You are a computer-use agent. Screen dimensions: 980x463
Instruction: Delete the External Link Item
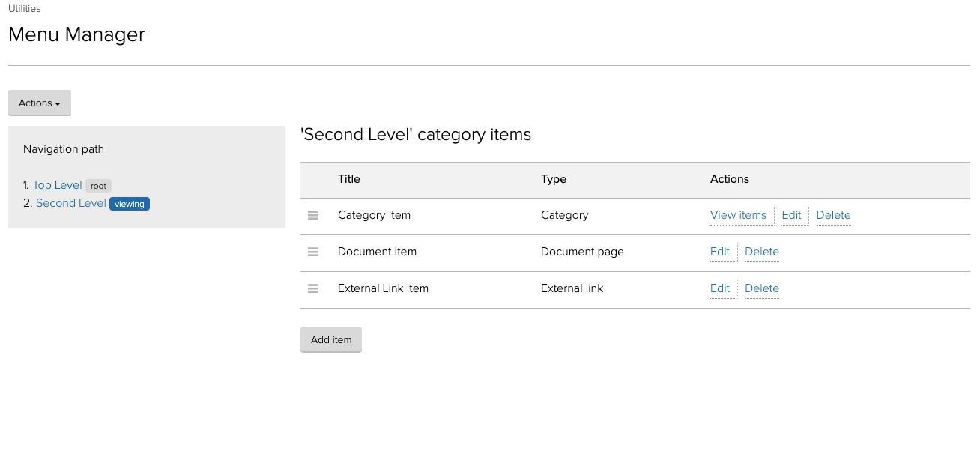click(x=761, y=288)
